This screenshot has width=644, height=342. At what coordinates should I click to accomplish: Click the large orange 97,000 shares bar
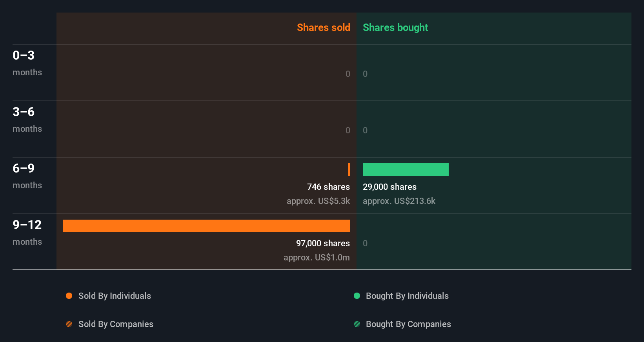pos(206,226)
